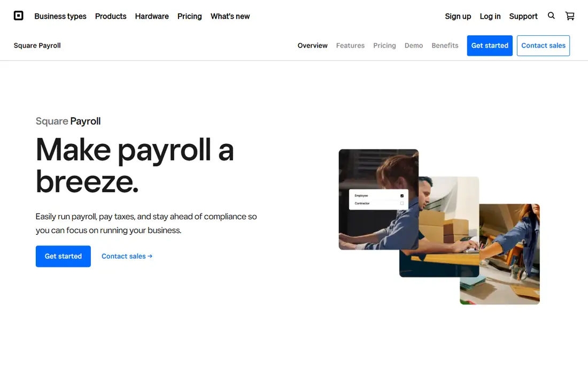Image resolution: width=588 pixels, height=368 pixels.
Task: Toggle the Contractor checkbox in hero image
Action: 401,203
